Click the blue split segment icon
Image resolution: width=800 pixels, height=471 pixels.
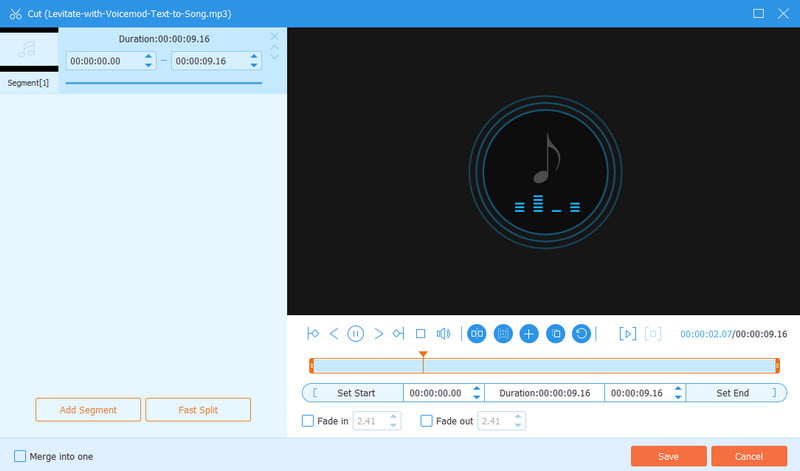(477, 333)
